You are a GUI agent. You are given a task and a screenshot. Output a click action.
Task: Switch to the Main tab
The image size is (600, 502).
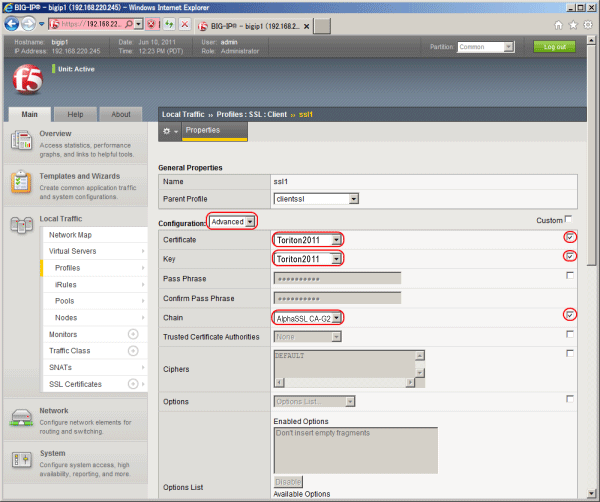[x=29, y=114]
